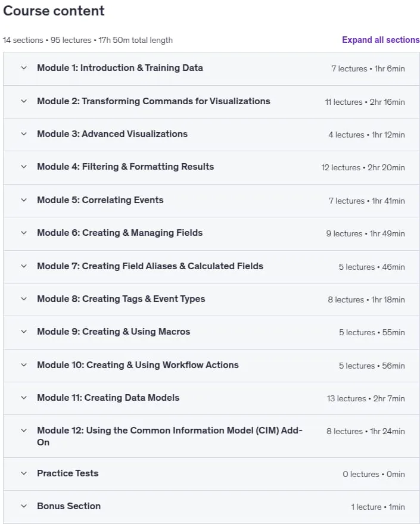Expand Module 2 chevron arrow
The image size is (420, 524).
(24, 101)
